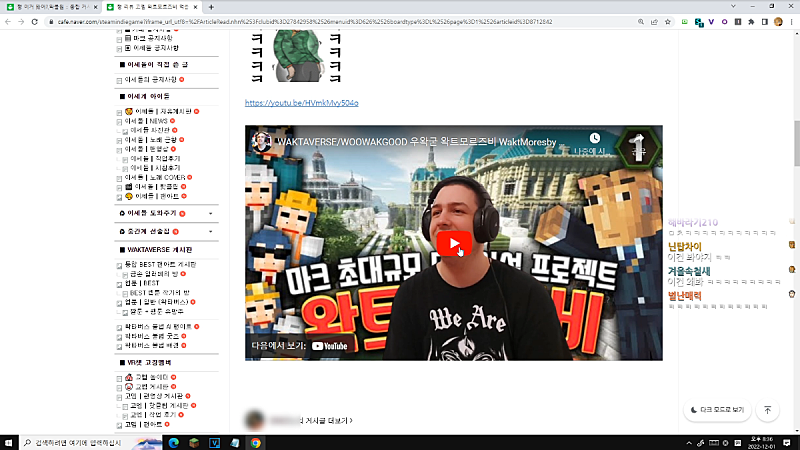Viewport: 800px width, 450px height.
Task: Click chat username 해바라기210
Action: (693, 222)
